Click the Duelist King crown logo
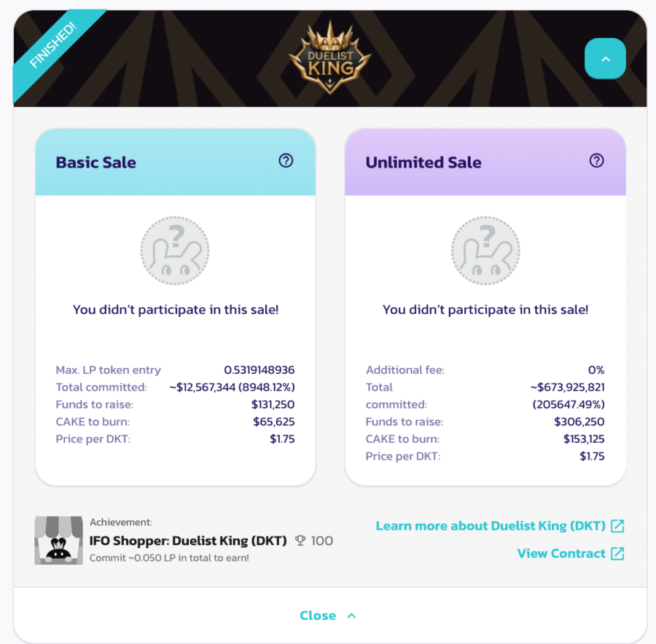 (330, 58)
